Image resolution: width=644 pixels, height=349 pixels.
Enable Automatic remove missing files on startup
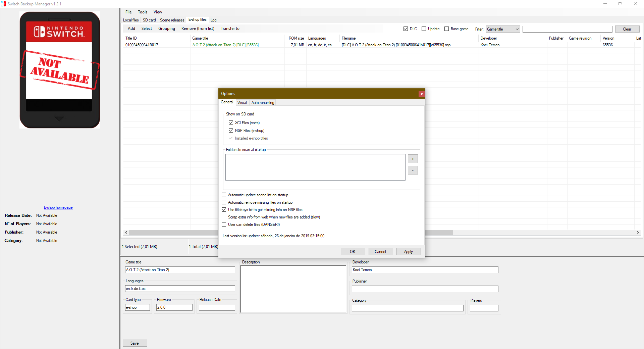[x=224, y=202]
